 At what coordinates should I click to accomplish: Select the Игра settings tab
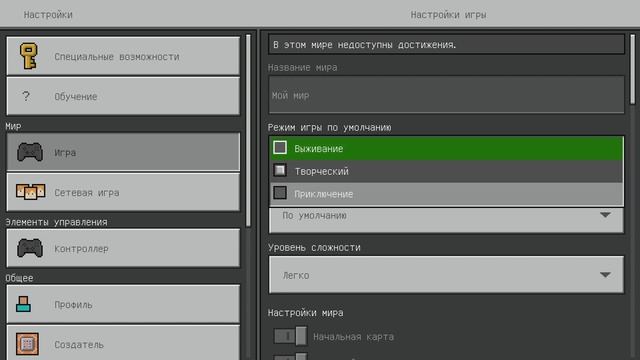click(x=123, y=152)
